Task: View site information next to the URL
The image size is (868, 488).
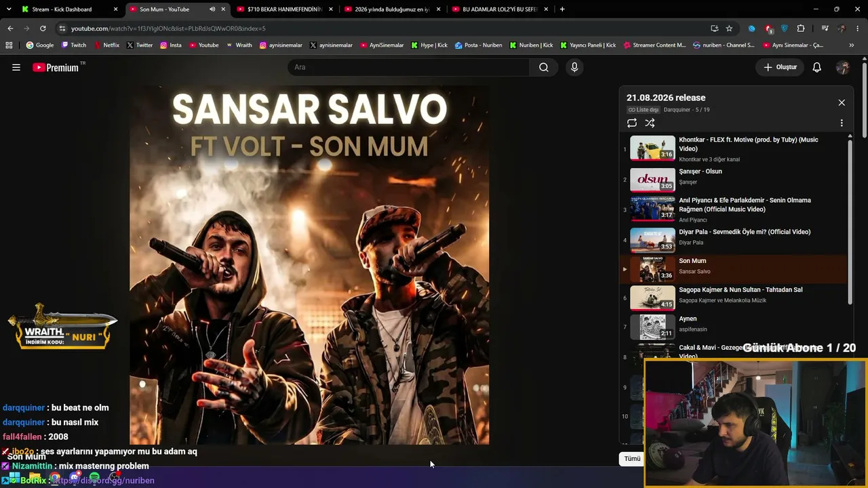Action: [x=62, y=28]
